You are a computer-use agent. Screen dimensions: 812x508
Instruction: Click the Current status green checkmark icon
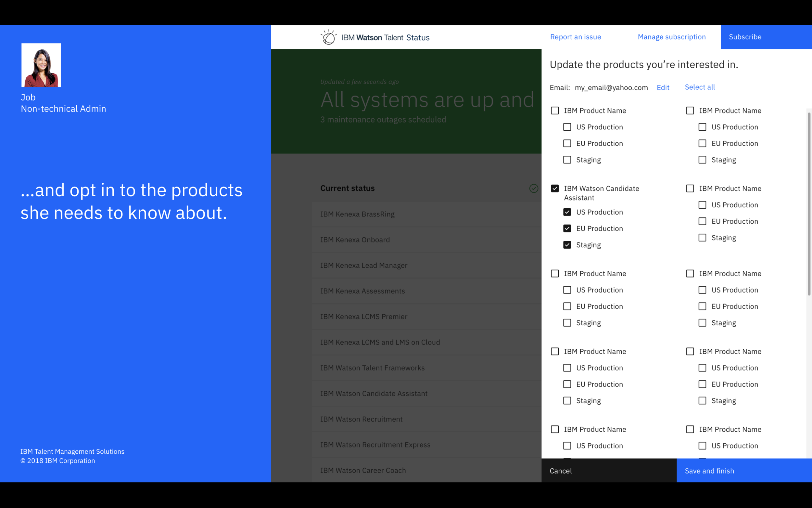click(533, 189)
